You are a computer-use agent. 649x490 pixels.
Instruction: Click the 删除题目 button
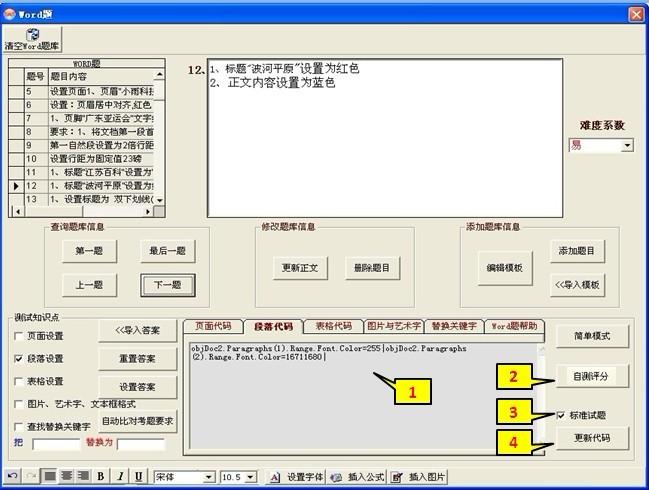pos(372,268)
